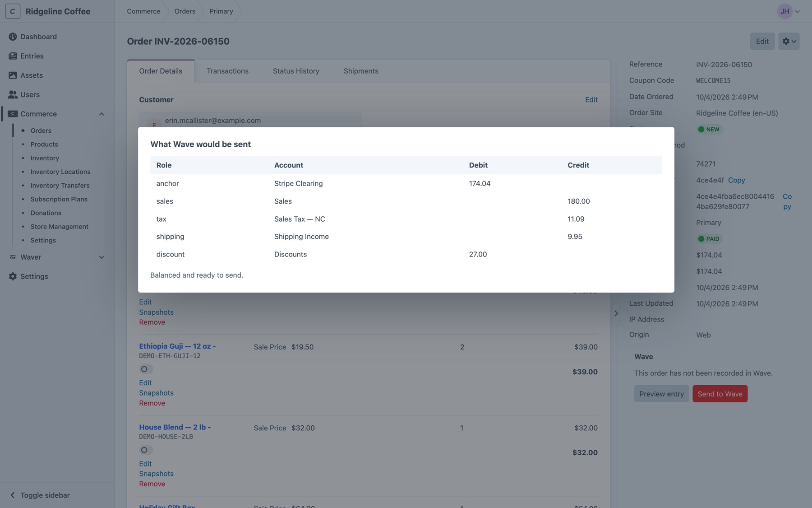Click the Settings gear icon in sidebar
This screenshot has height=508, width=812.
[13, 276]
